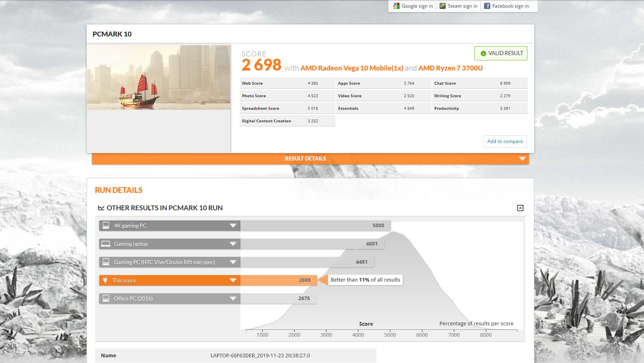Open the Office PC (2016) dropdown arrow

(x=233, y=299)
